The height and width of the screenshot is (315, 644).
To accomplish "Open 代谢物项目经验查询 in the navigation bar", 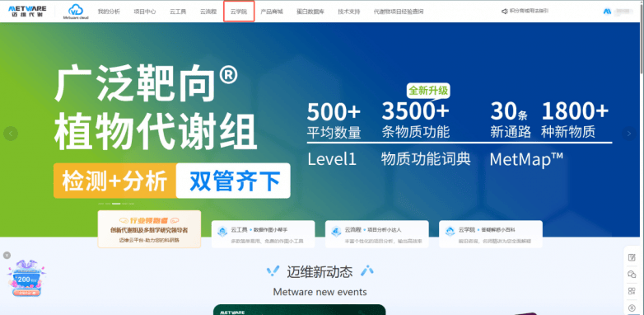I will [399, 12].
